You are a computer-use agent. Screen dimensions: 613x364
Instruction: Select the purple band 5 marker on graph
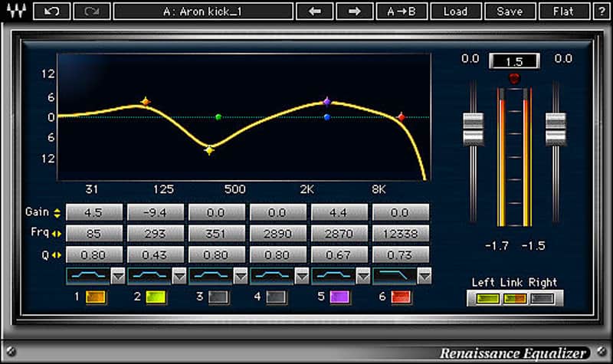coord(327,102)
